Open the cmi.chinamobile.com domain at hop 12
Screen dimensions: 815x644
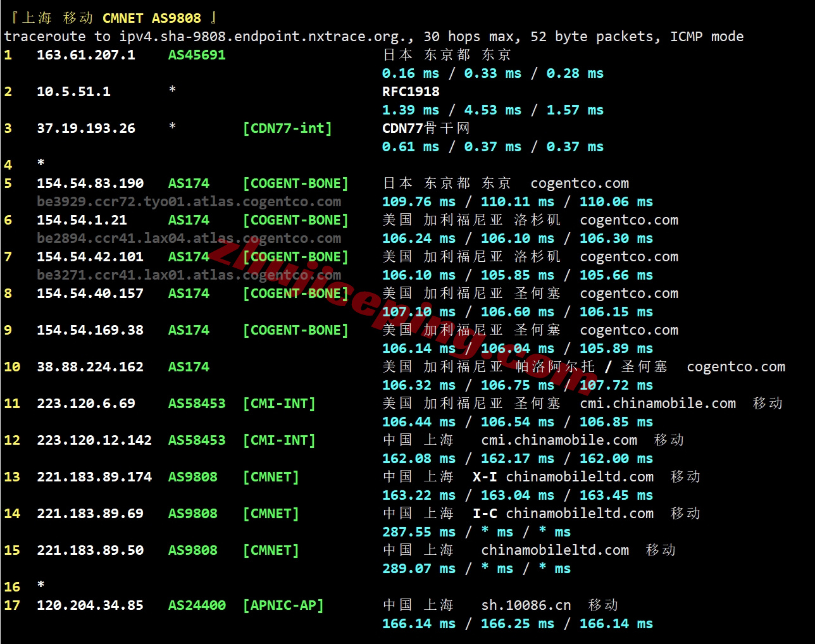pos(559,440)
